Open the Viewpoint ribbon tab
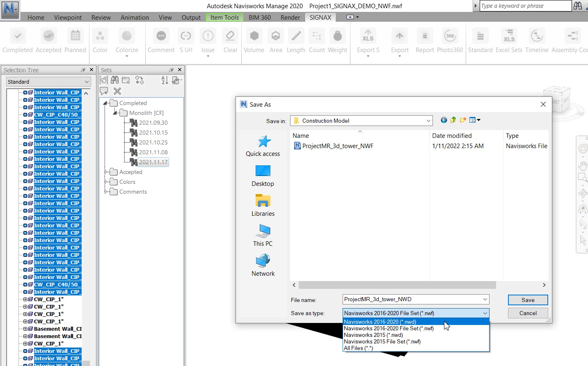 pyautogui.click(x=68, y=18)
